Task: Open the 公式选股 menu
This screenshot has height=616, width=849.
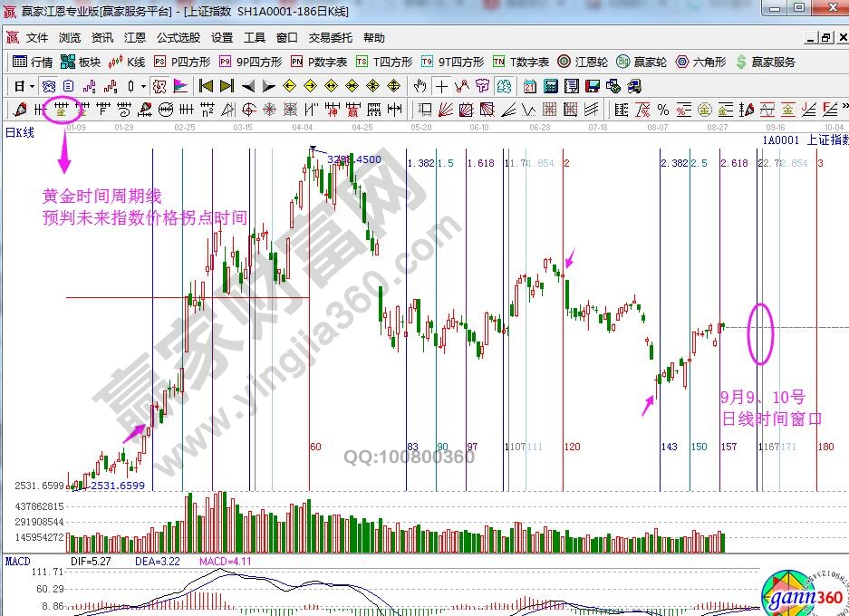Action: (x=178, y=38)
